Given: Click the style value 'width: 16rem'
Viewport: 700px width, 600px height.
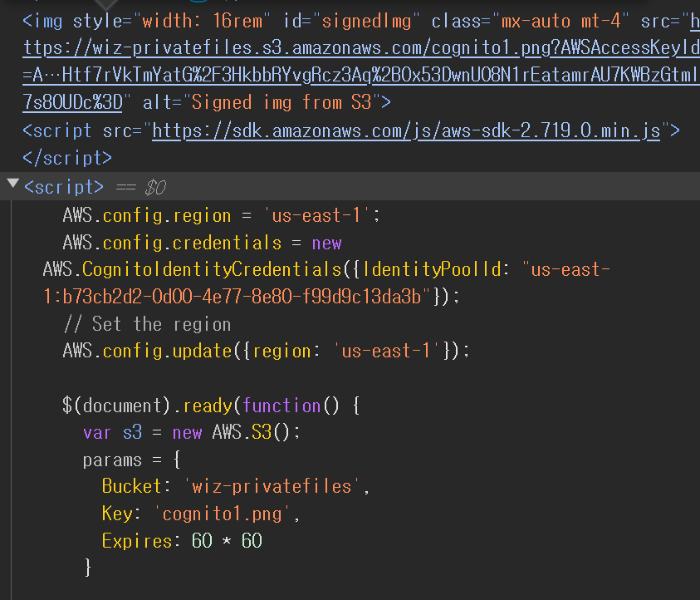Looking at the screenshot, I should (x=202, y=21).
